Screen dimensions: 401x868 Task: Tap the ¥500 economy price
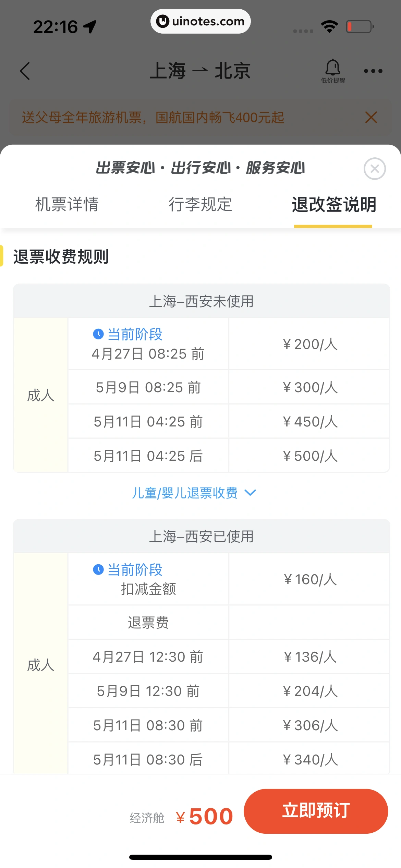point(204,816)
